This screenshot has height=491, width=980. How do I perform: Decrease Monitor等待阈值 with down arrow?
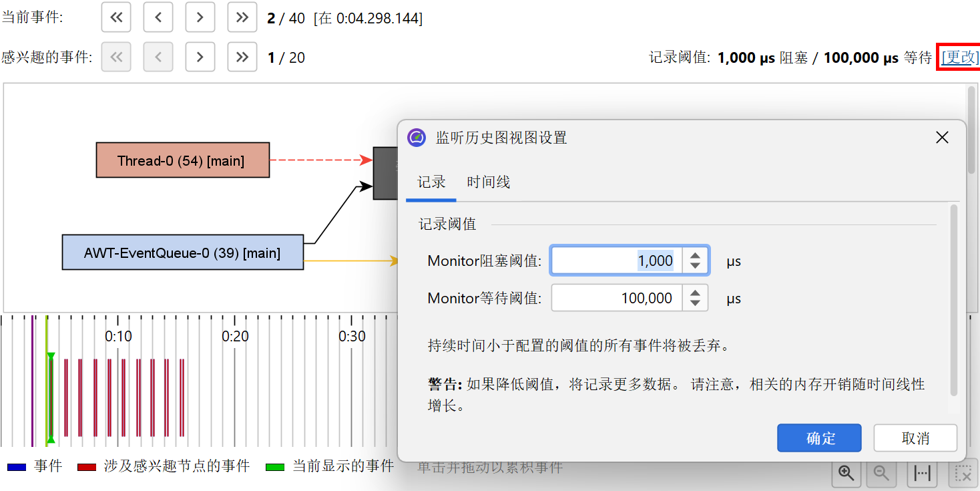coord(695,303)
